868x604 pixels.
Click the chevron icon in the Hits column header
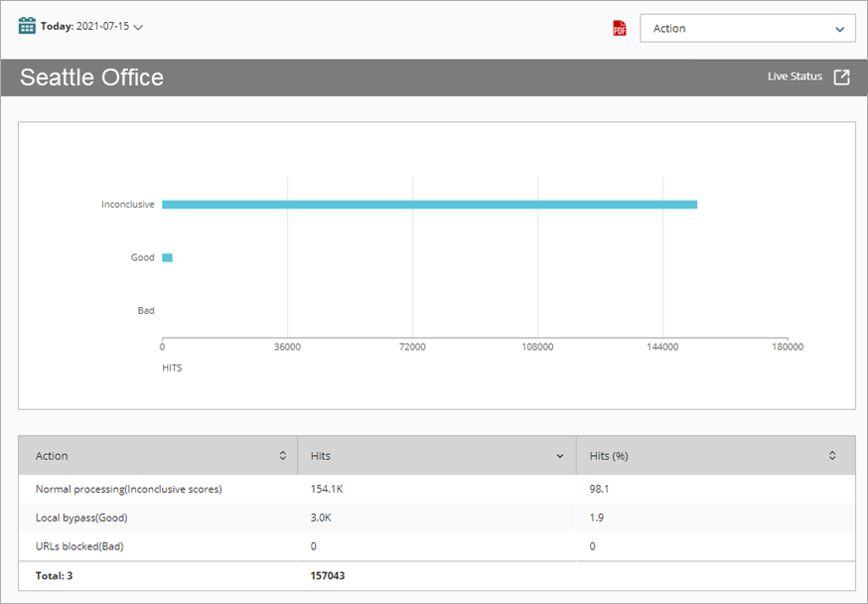(x=558, y=455)
